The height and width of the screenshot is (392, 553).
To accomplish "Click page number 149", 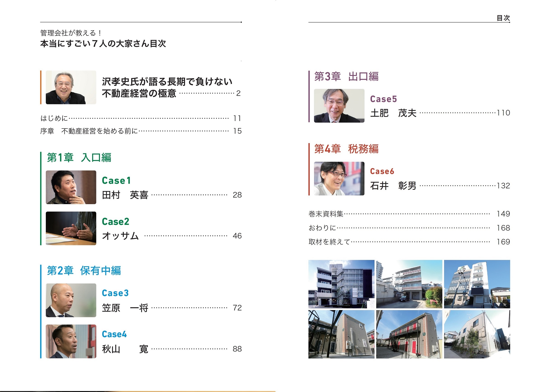I will (x=503, y=214).
